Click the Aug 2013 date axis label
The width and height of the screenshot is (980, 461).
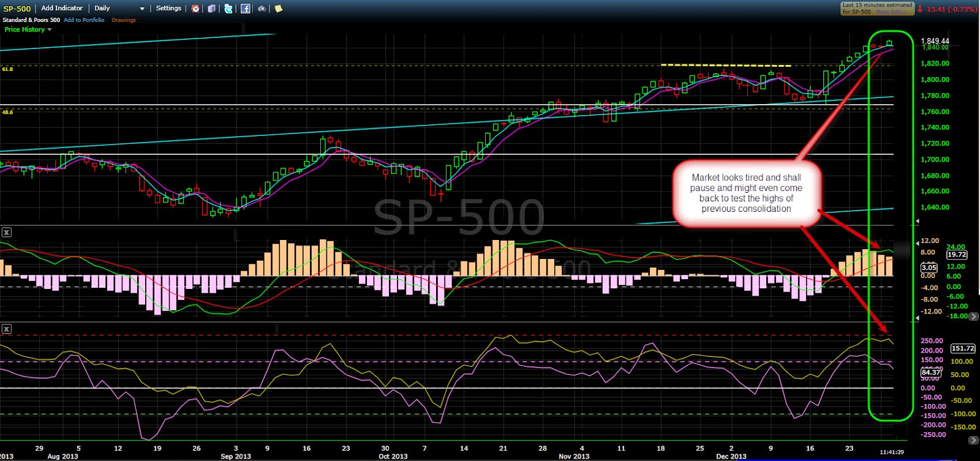[x=62, y=456]
